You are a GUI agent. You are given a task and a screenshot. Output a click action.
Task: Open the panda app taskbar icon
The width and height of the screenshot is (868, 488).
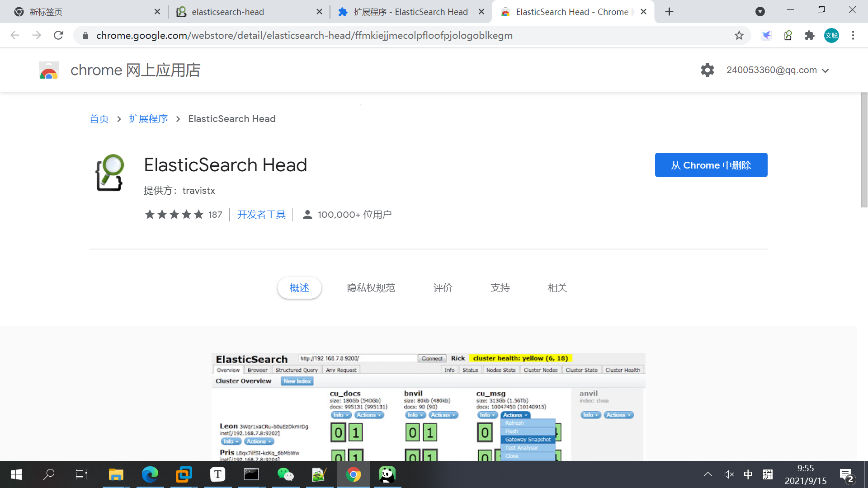pyautogui.click(x=387, y=474)
